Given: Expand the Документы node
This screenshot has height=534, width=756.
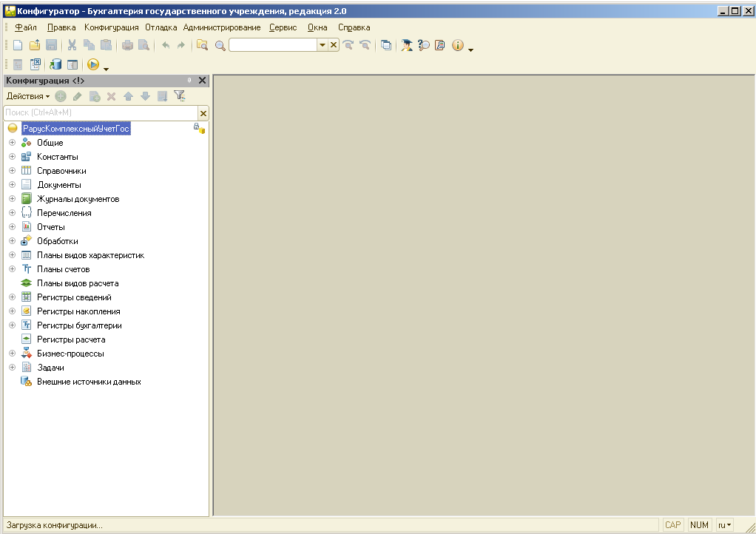Looking at the screenshot, I should (13, 185).
